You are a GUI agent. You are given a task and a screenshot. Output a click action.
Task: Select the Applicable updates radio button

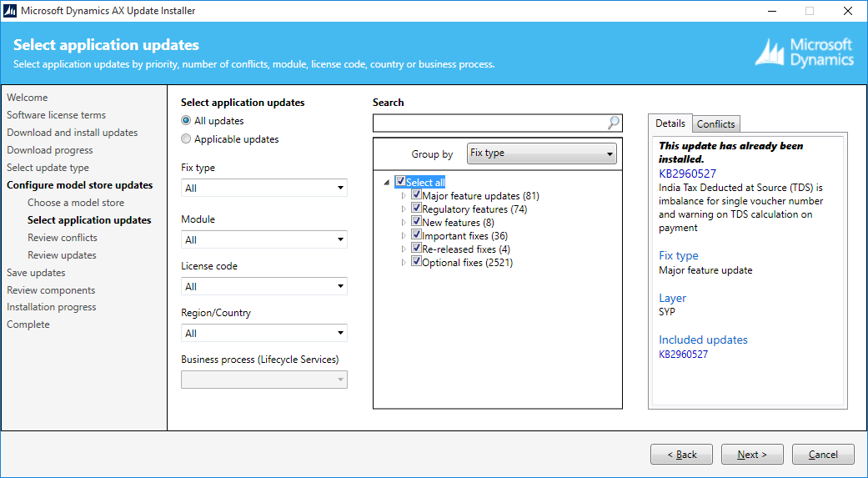pos(186,139)
